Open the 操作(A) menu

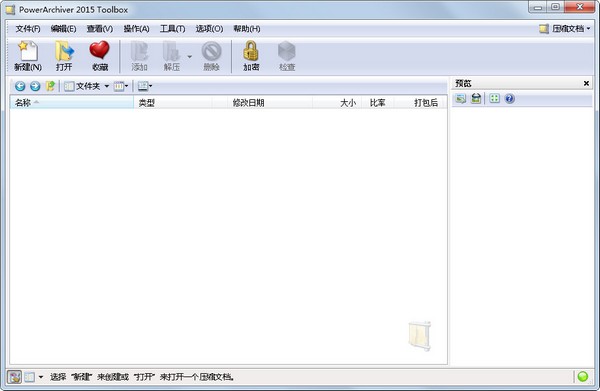pyautogui.click(x=136, y=29)
